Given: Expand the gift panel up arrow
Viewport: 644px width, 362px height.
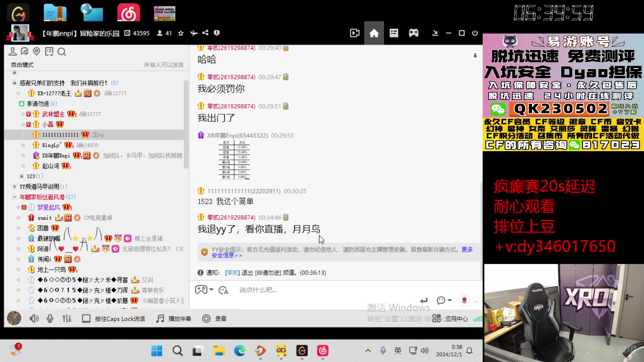Looking at the screenshot, I should click(x=475, y=302).
